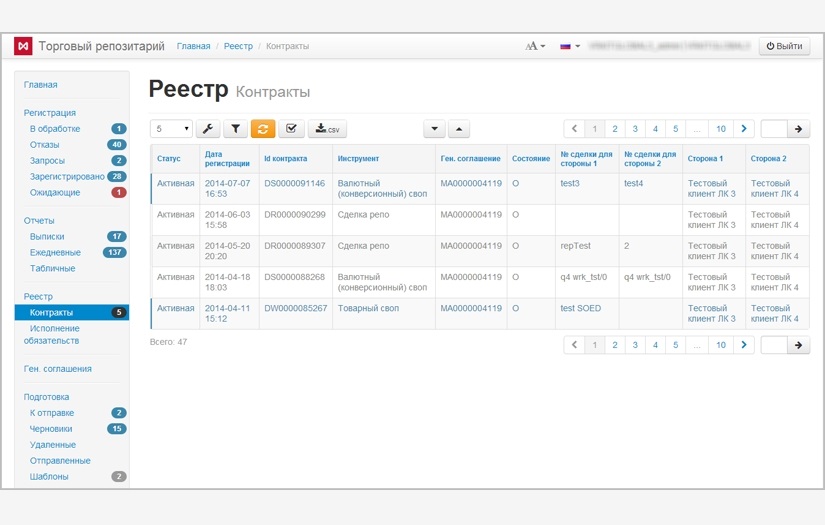
Task: Open Отправленные sidebar item
Action: click(60, 461)
